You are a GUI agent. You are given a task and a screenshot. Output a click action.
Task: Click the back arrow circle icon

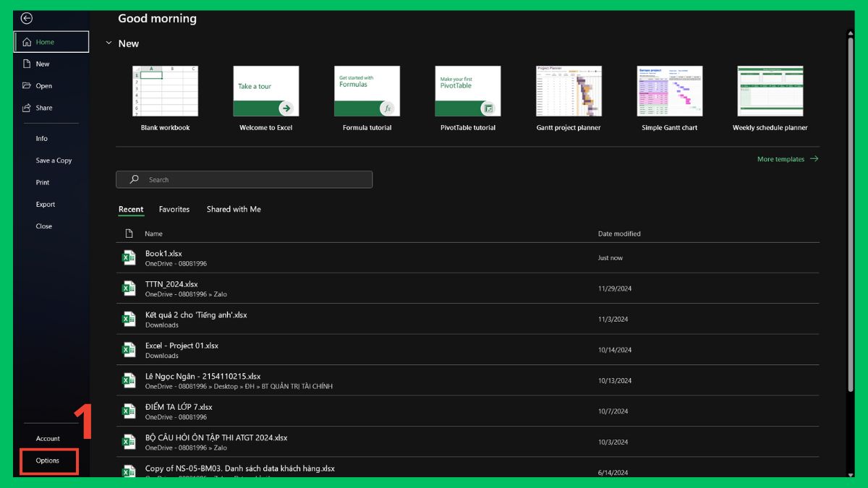pos(27,19)
